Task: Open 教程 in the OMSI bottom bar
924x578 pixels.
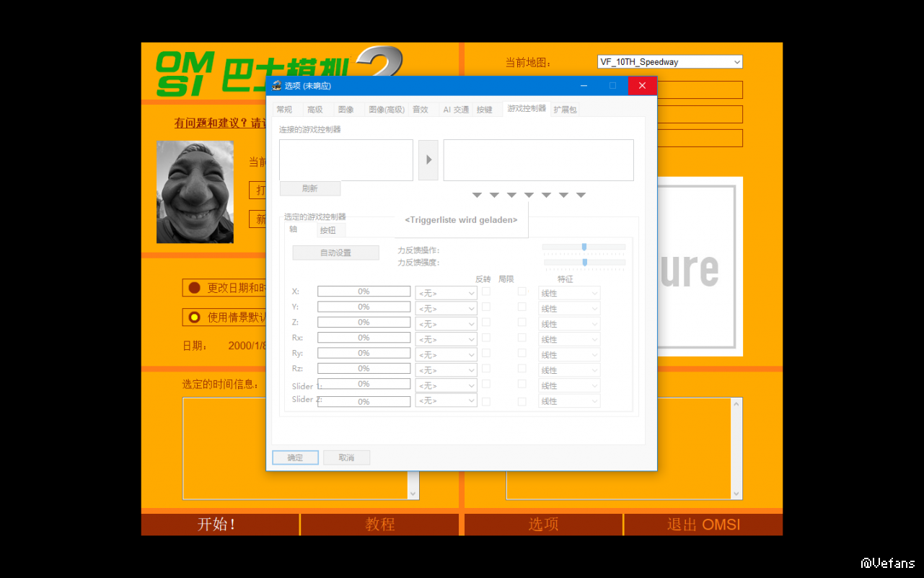Action: point(380,525)
